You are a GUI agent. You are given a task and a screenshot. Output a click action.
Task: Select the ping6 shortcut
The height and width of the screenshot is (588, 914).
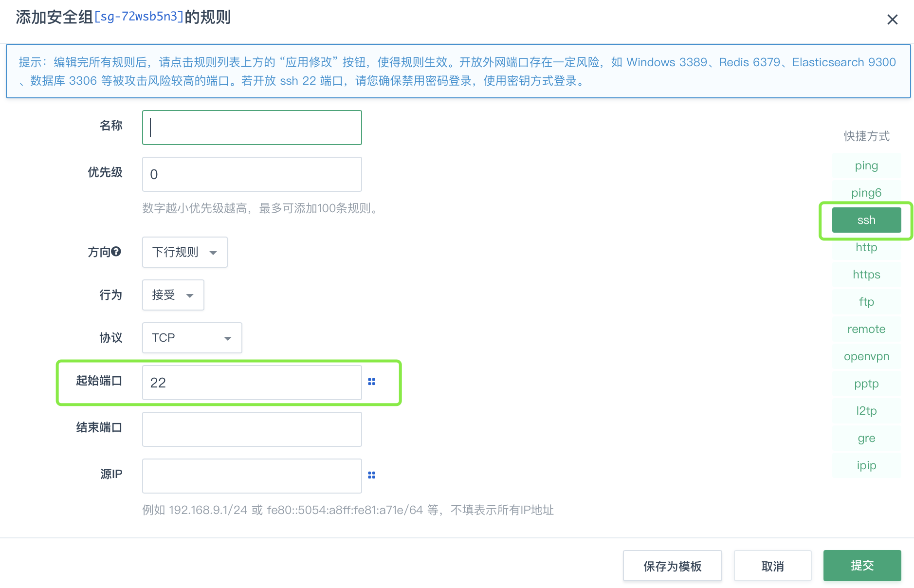(866, 193)
